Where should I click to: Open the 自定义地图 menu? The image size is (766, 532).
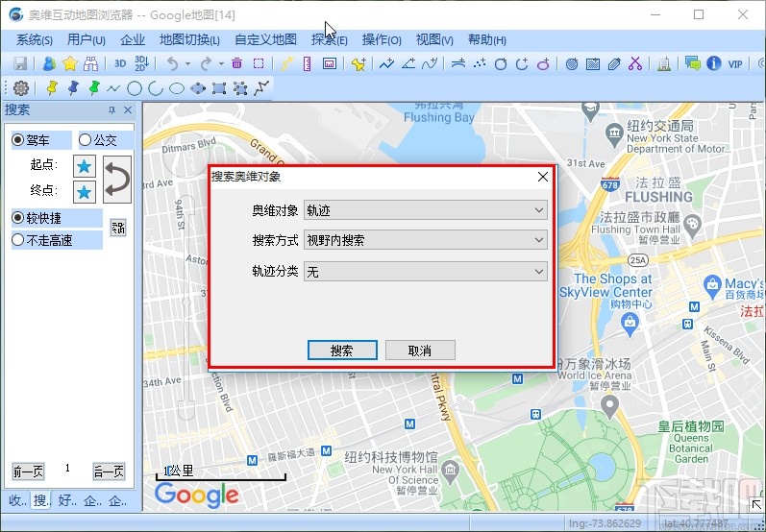point(265,40)
